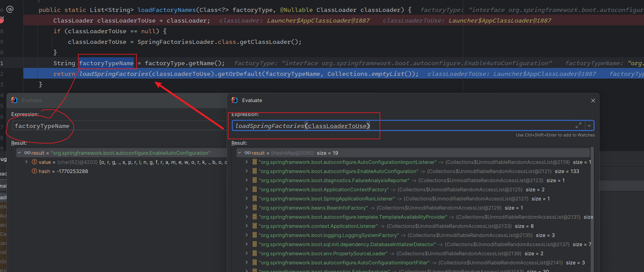Click the entry icon of PropertySourceLoader row
This screenshot has width=644, height=272.
coord(254,253)
